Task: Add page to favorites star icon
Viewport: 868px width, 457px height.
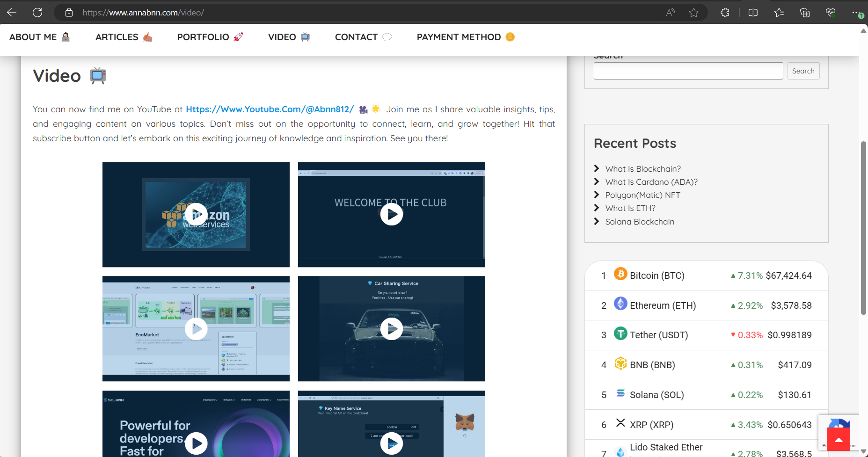Action: 693,13
